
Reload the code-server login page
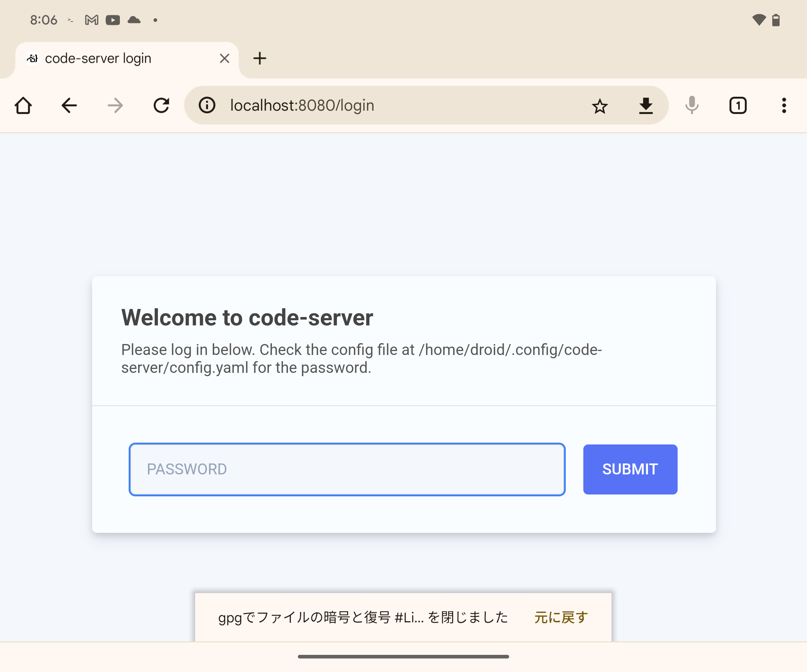(x=162, y=105)
